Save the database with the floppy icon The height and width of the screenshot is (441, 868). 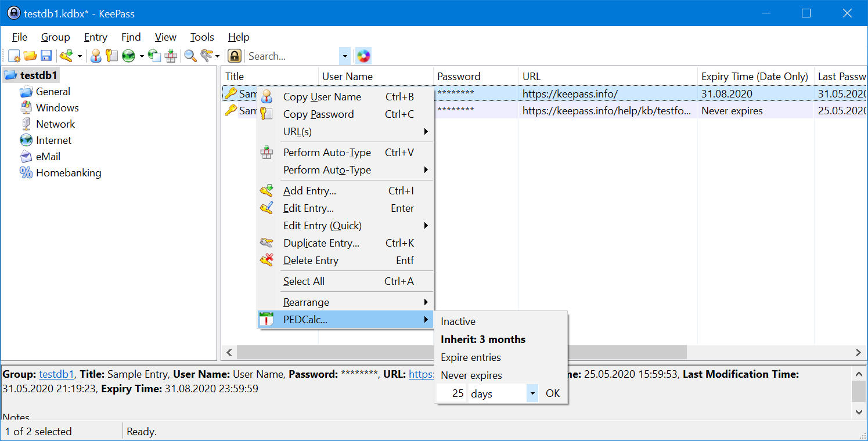pyautogui.click(x=46, y=56)
